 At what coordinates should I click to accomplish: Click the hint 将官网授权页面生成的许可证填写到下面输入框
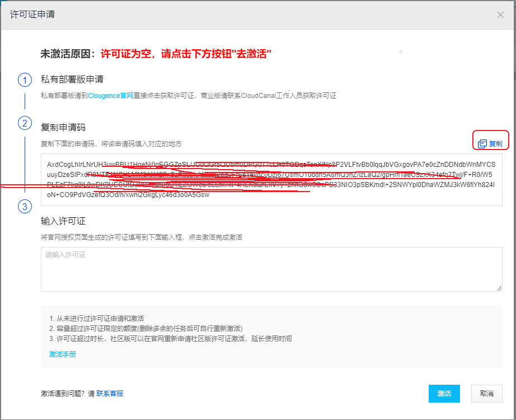pos(142,237)
